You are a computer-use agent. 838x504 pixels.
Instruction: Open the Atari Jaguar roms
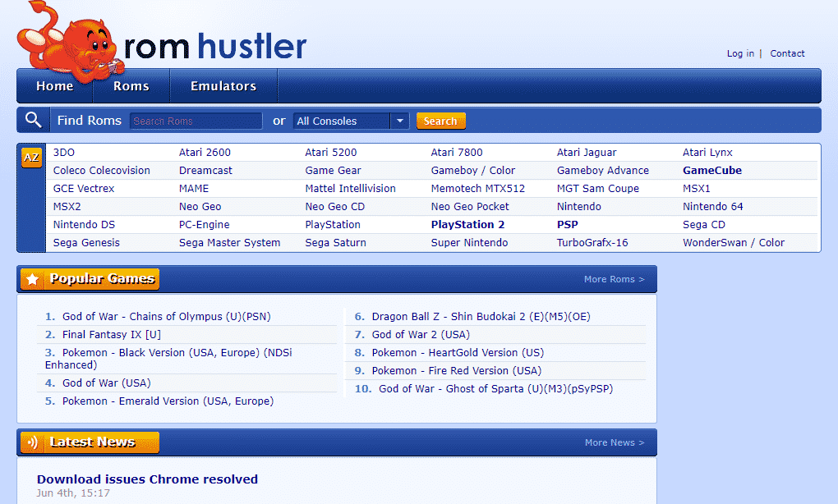(x=587, y=153)
